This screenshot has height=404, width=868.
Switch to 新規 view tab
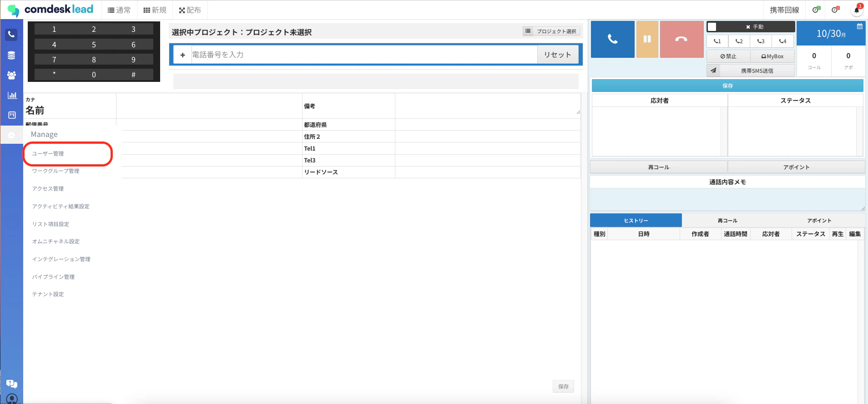[x=155, y=10]
